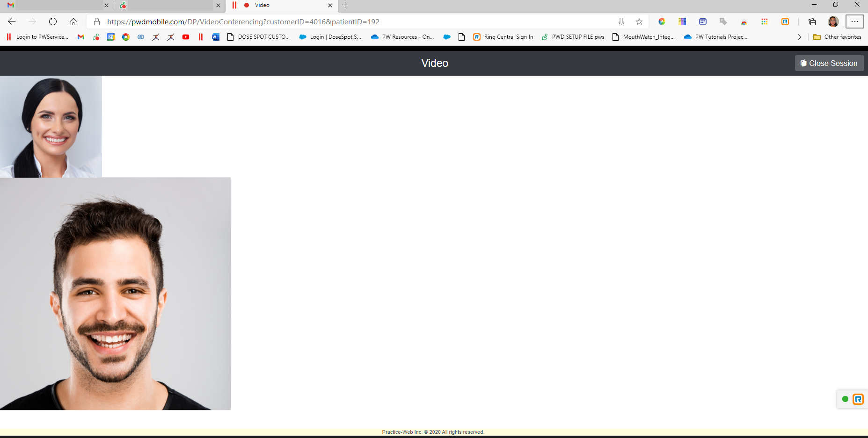Open the Word bookmark icon
Screen dimensions: 868x438
coord(216,37)
